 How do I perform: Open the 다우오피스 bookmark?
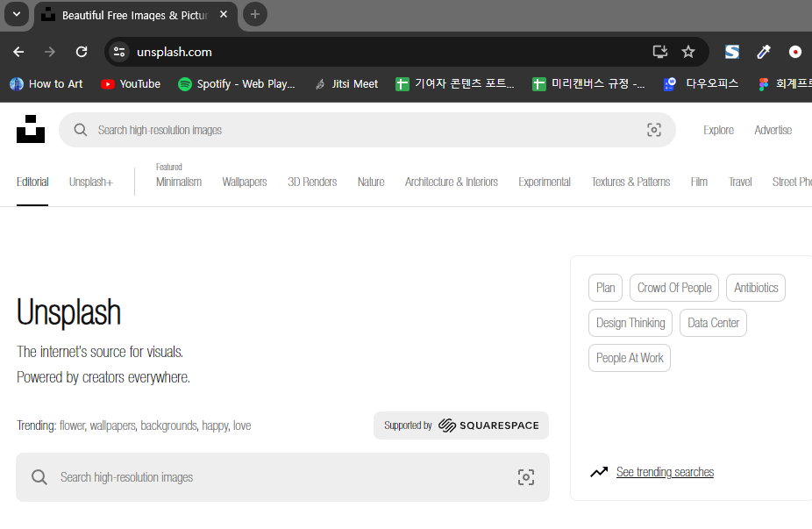[x=701, y=84]
